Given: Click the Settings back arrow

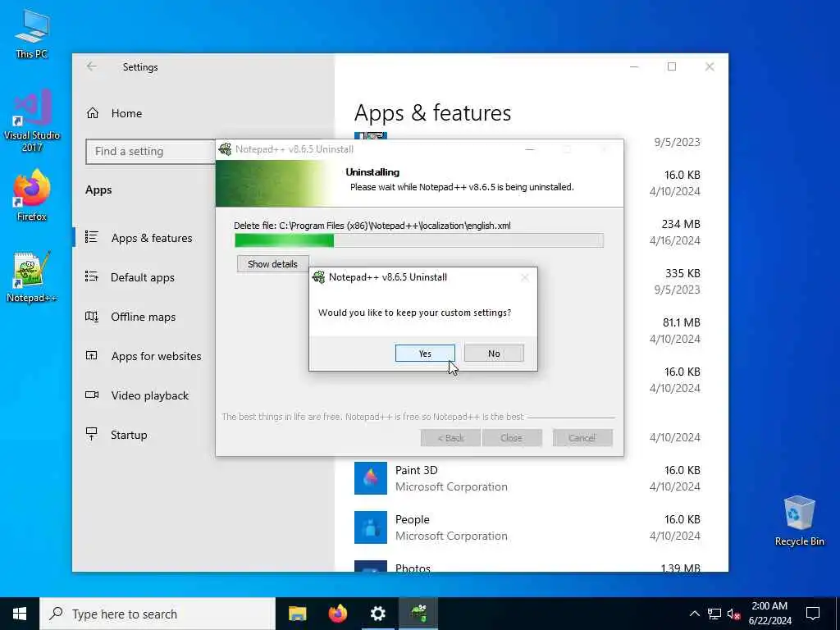Looking at the screenshot, I should (x=92, y=66).
